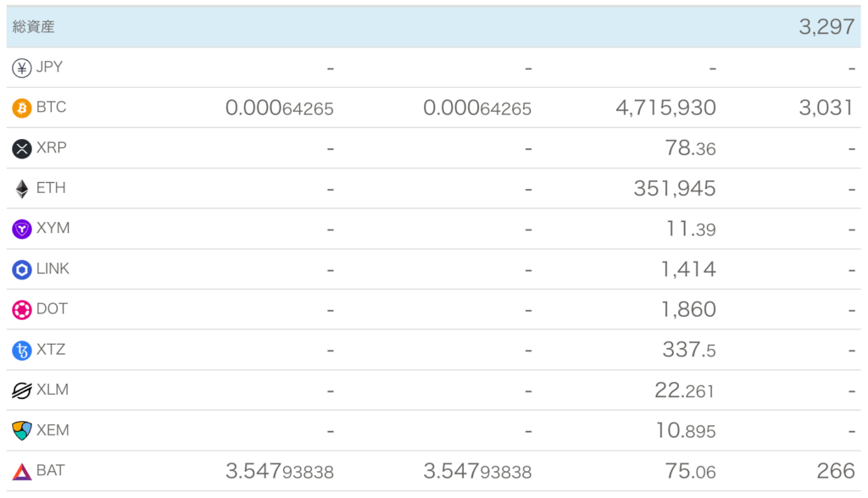This screenshot has height=498, width=868.
Task: Click the BTC price 4,715,930
Action: point(665,108)
